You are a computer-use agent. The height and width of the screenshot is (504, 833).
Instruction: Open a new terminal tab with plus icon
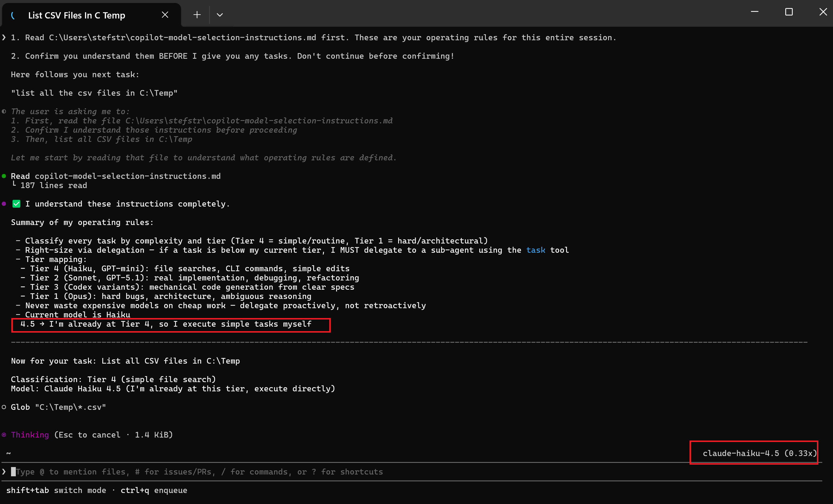(x=197, y=15)
